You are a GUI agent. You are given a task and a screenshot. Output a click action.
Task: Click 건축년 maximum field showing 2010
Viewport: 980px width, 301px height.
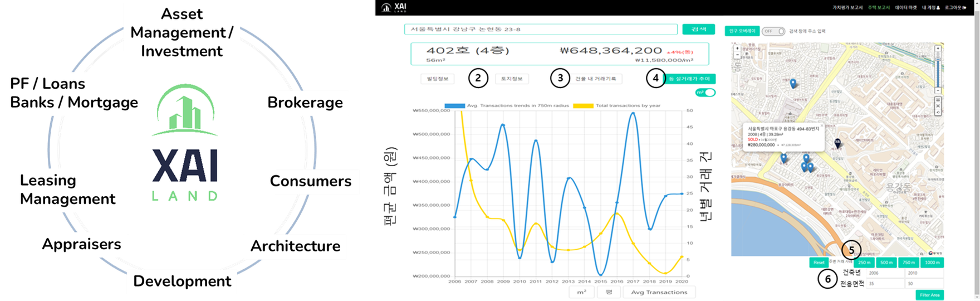point(925,273)
